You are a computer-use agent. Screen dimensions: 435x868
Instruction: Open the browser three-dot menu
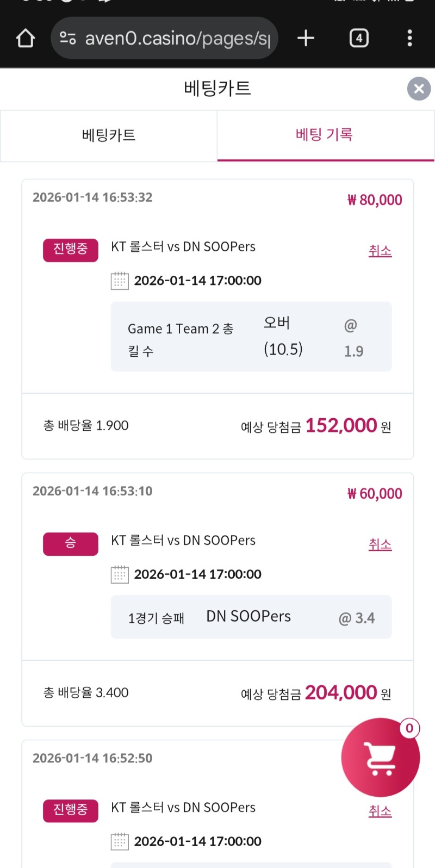409,38
